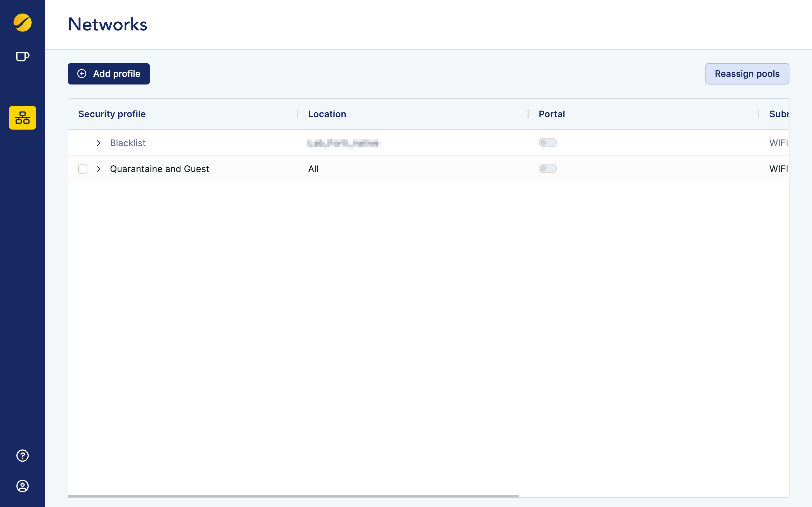Sort by Security profile column header
The image size is (812, 507).
112,114
